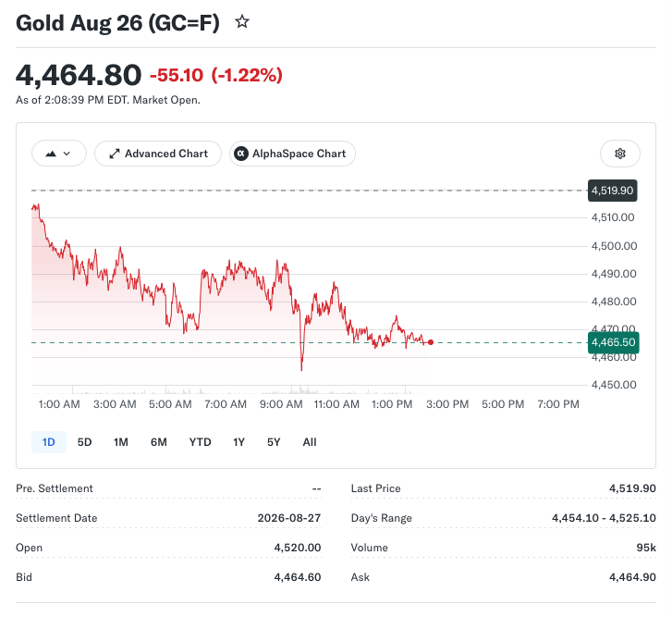Image resolution: width=672 pixels, height=617 pixels.
Task: Click the Last Price value 4,519.90
Action: [x=632, y=488]
